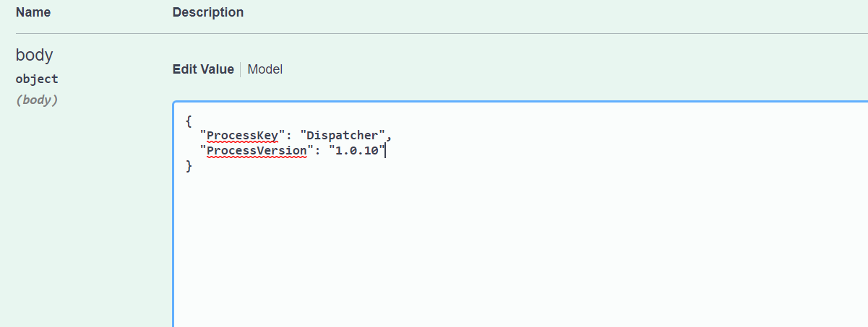The height and width of the screenshot is (327, 868).
Task: Click the Description column header
Action: pos(208,12)
